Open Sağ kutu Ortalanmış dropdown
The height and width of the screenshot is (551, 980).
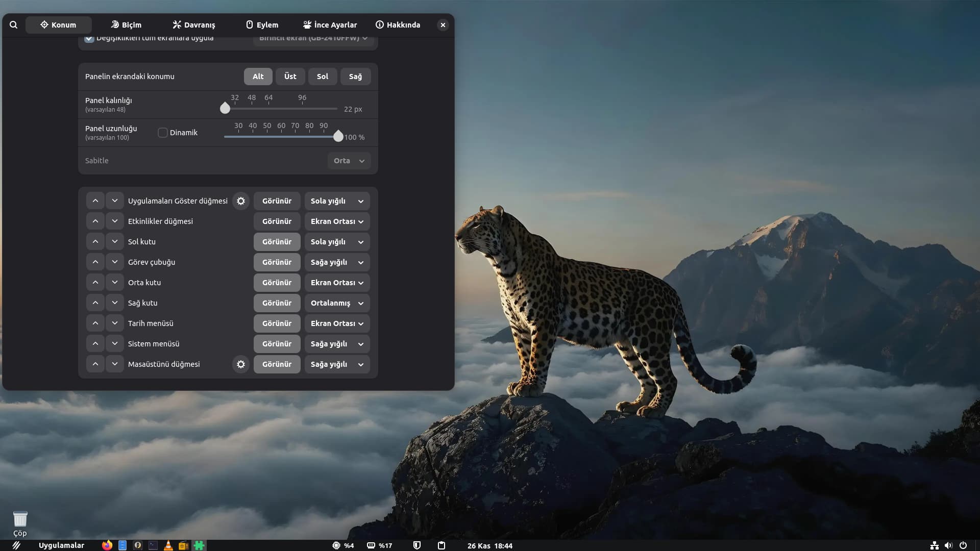pyautogui.click(x=337, y=303)
